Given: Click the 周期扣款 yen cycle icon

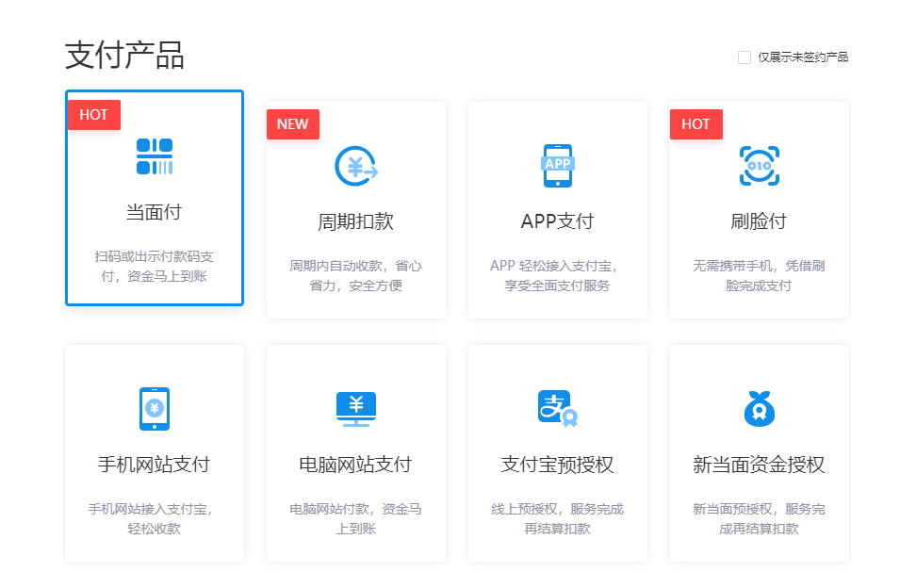Looking at the screenshot, I should pyautogui.click(x=356, y=167).
